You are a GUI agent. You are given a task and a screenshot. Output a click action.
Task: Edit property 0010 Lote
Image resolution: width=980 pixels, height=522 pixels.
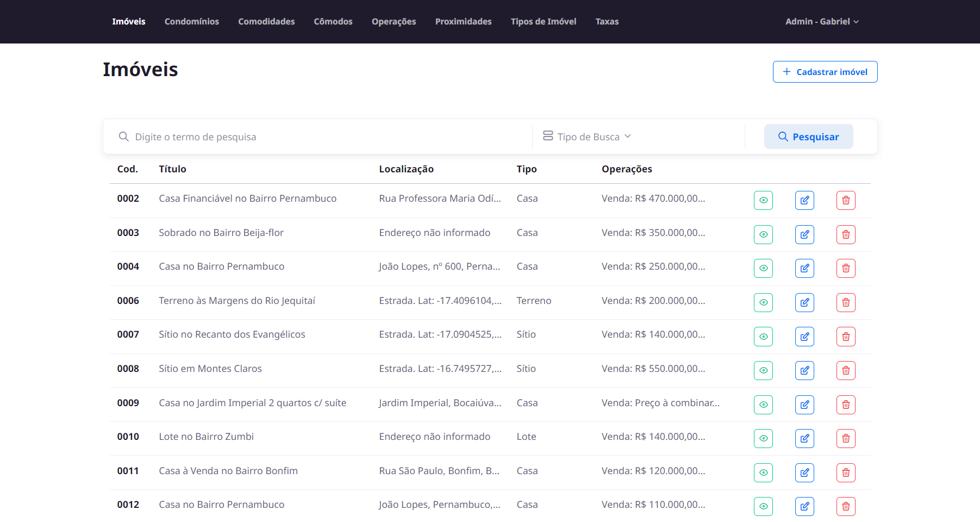tap(804, 438)
